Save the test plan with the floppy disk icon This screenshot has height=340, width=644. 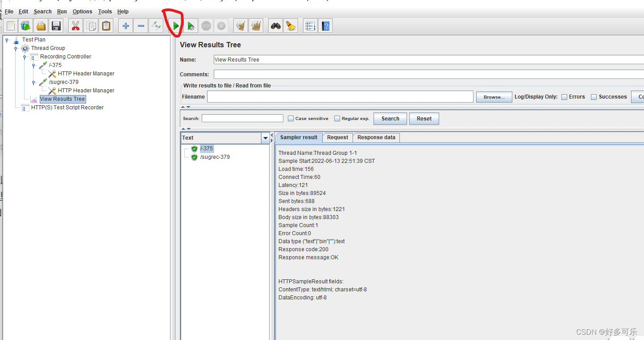pyautogui.click(x=56, y=26)
